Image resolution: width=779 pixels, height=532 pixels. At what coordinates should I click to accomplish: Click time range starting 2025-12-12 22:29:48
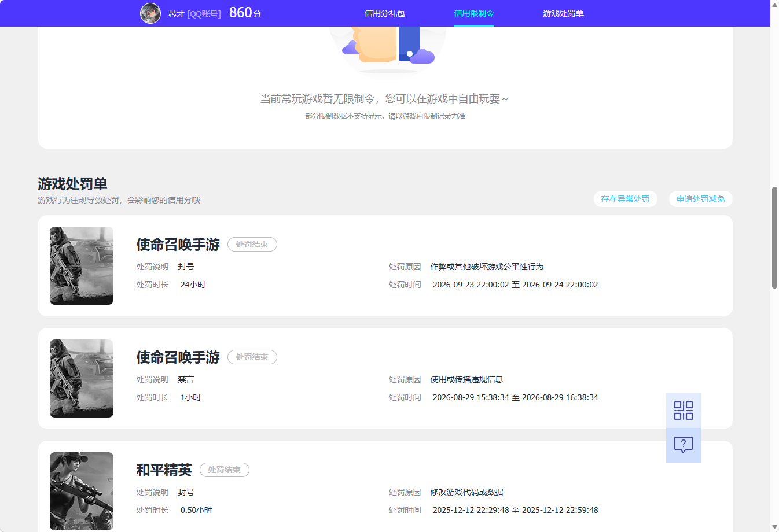[x=516, y=510]
